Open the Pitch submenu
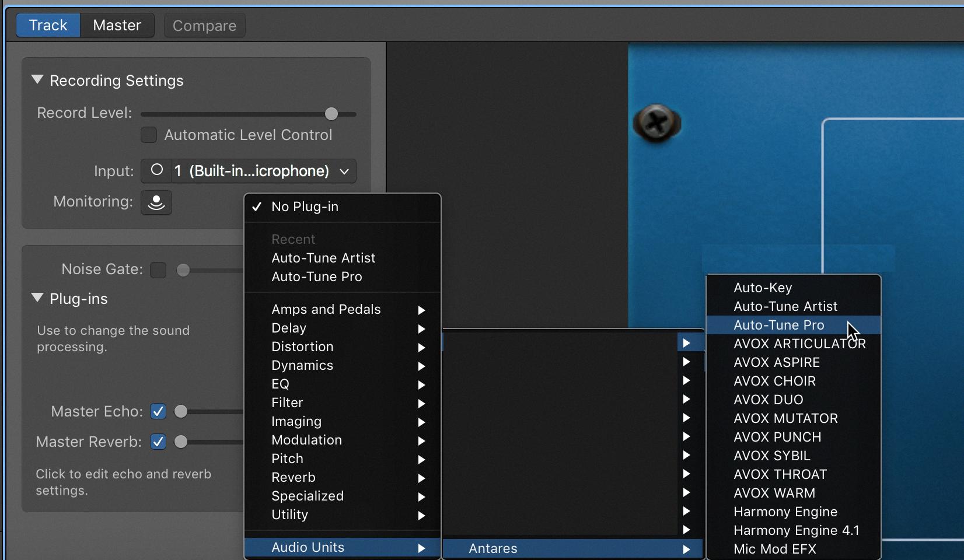The height and width of the screenshot is (560, 964). (343, 459)
